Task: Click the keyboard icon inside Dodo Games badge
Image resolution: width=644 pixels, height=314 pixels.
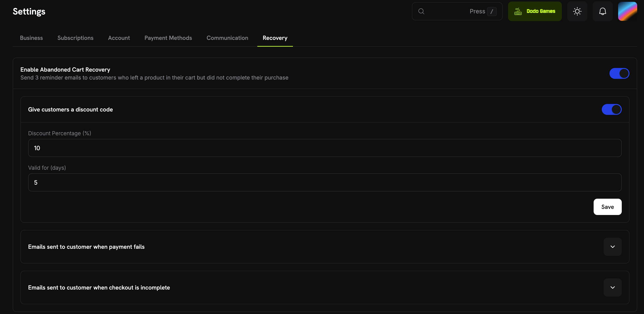Action: click(x=518, y=11)
